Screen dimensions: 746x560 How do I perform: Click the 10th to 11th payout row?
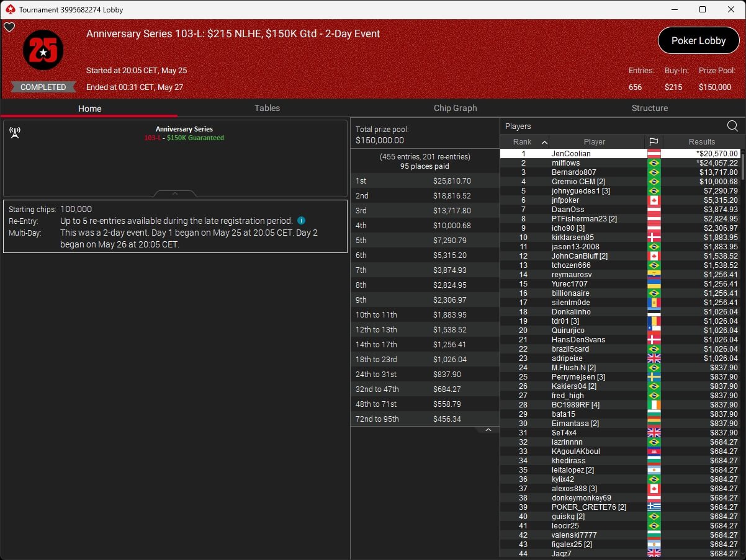point(425,315)
